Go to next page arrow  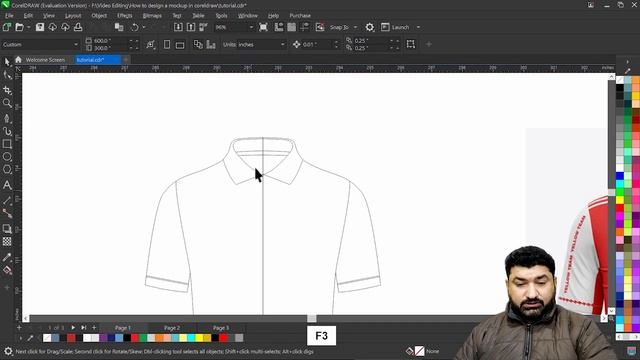point(73,327)
